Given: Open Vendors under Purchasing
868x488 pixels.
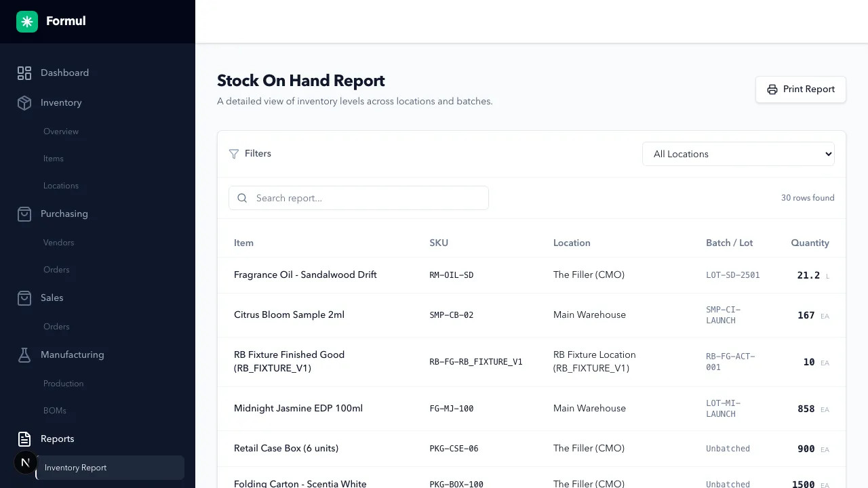Looking at the screenshot, I should [x=58, y=242].
